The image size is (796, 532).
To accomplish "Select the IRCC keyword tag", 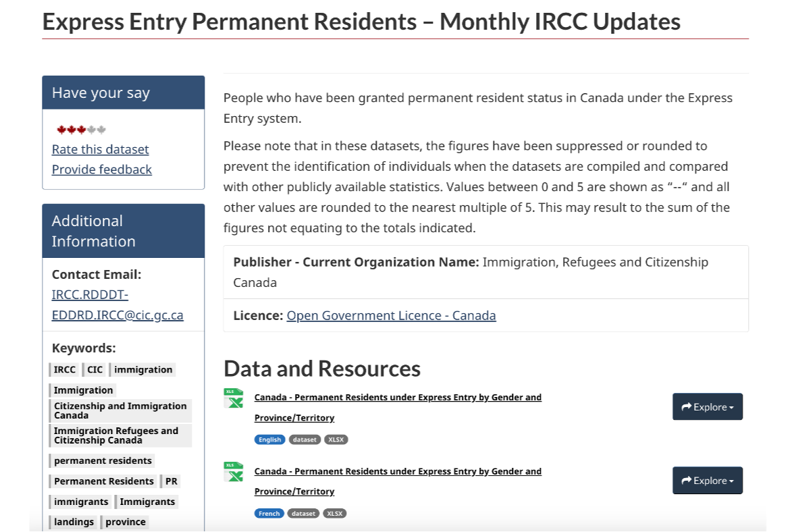I will pyautogui.click(x=65, y=369).
